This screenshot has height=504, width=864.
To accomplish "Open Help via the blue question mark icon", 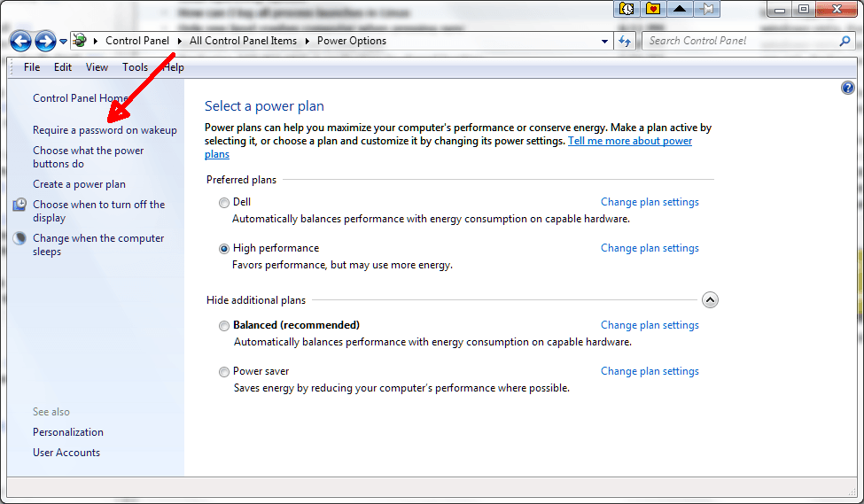I will tap(848, 88).
